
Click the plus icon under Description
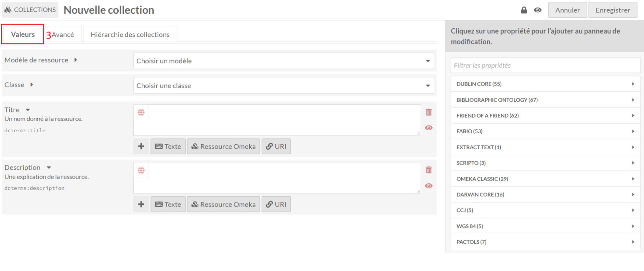click(141, 204)
